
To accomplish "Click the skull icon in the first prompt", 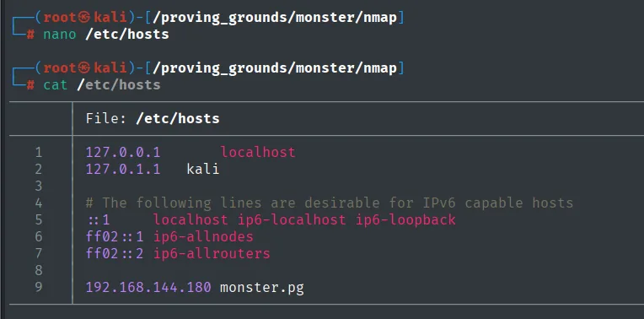I will [84, 17].
